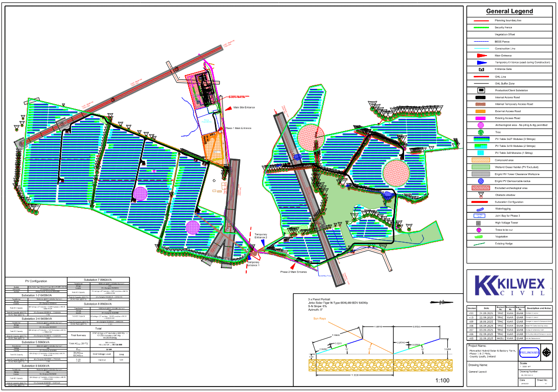
Task: Click the compass rose in title block
Action: click(548, 352)
